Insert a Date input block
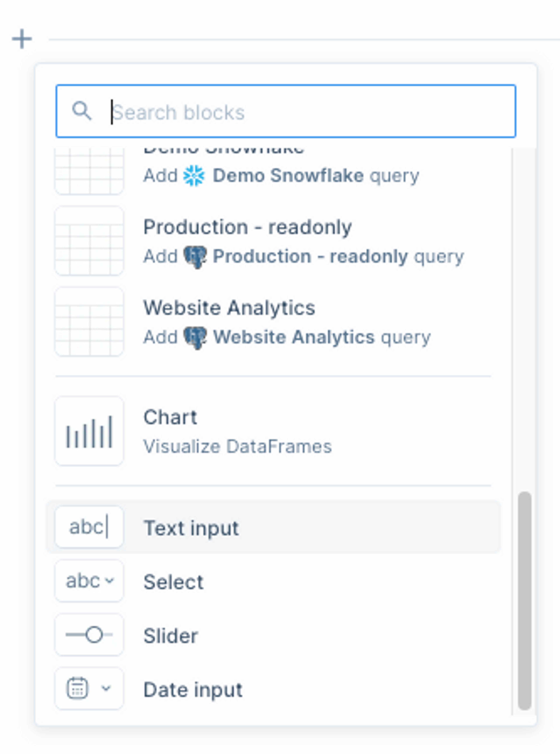Viewport: 560px width, 754px height. coord(193,689)
